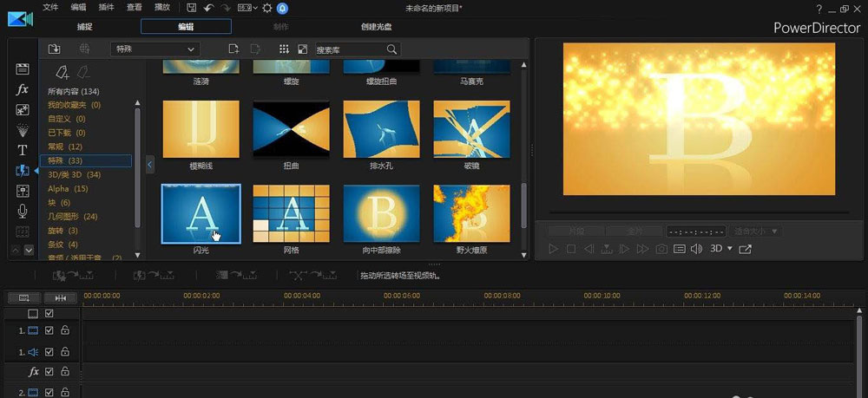
Task: Lock audio track 1
Action: click(x=65, y=351)
